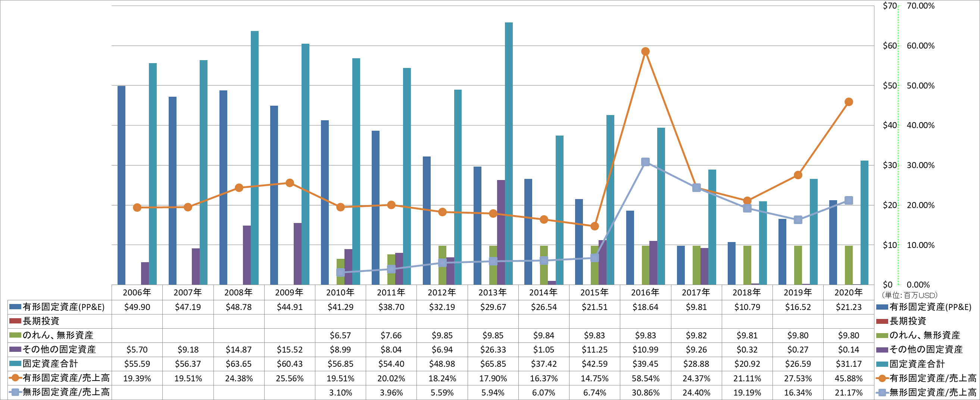980x400 pixels.
Task: Click right legend entry 有形固定資産(PP&E)
Action: tap(924, 307)
